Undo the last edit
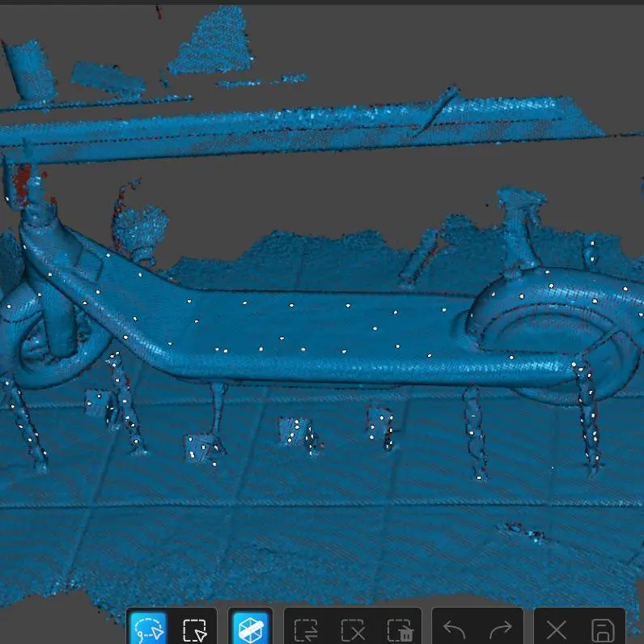The width and height of the screenshot is (644, 644). (x=455, y=629)
